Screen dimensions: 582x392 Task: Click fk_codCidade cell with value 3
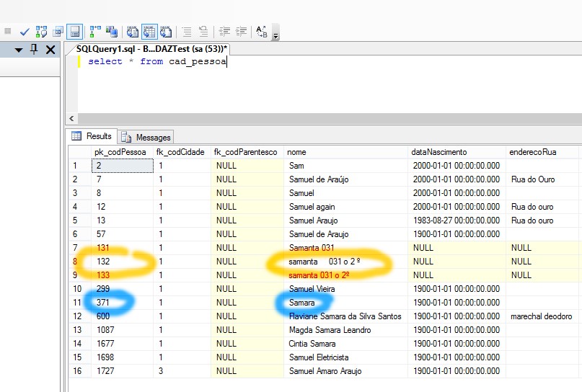(x=182, y=371)
